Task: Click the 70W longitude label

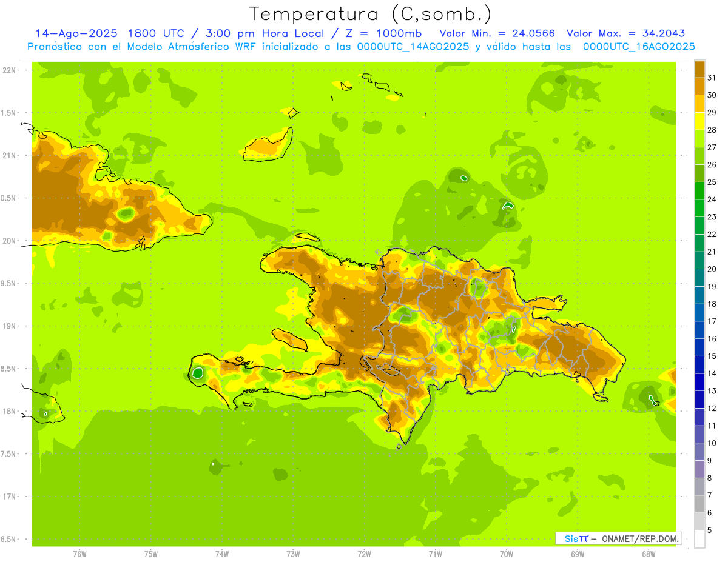Action: (507, 555)
